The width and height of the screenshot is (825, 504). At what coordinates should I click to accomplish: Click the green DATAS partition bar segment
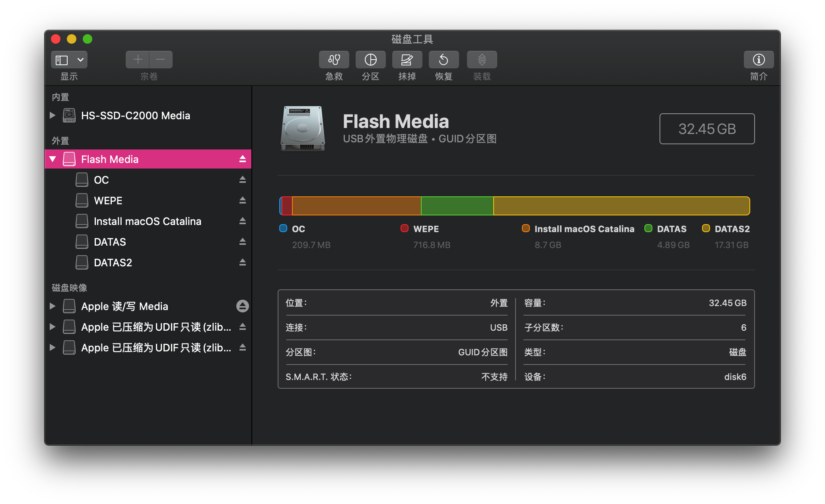point(457,206)
